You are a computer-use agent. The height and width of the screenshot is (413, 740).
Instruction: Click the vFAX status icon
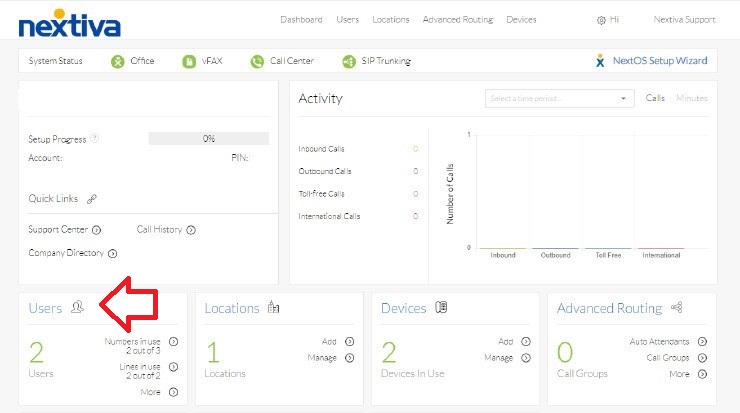[189, 61]
